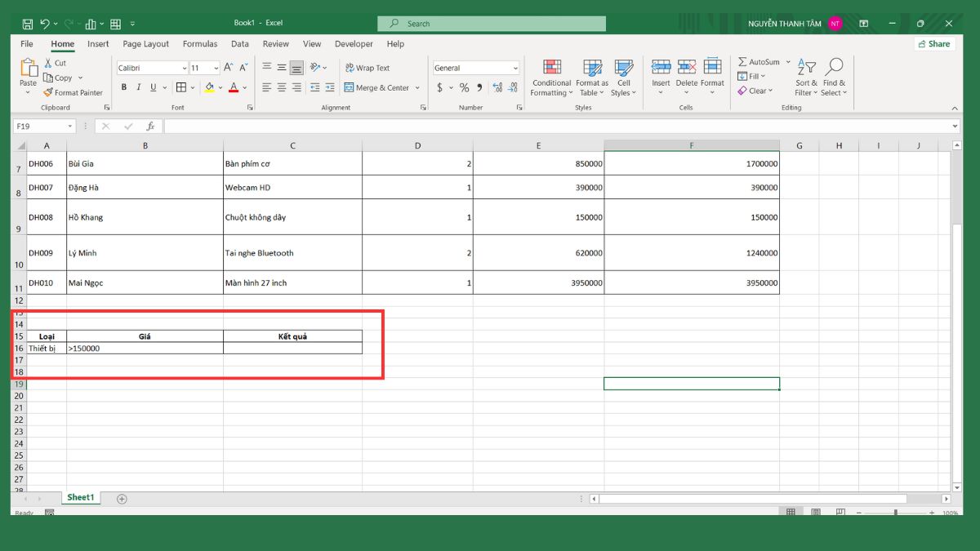980x551 pixels.
Task: Open the Font name dropdown
Action: 185,67
